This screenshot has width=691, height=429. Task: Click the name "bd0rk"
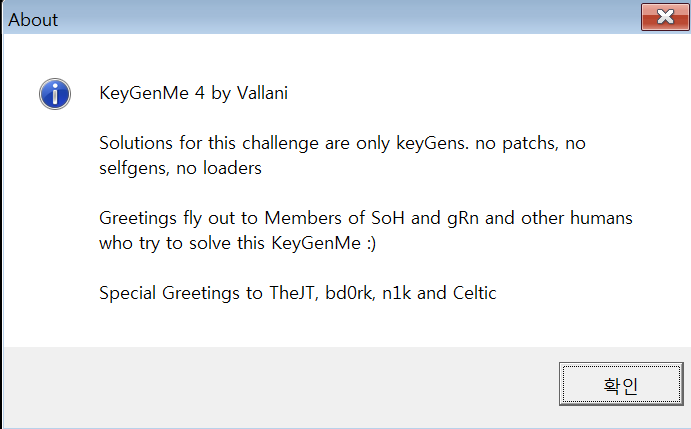(x=352, y=293)
